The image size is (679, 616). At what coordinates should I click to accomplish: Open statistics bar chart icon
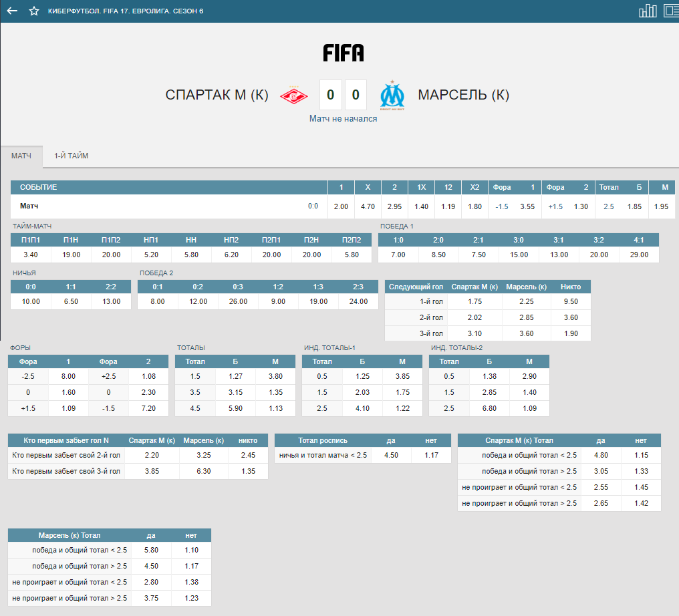coord(648,11)
